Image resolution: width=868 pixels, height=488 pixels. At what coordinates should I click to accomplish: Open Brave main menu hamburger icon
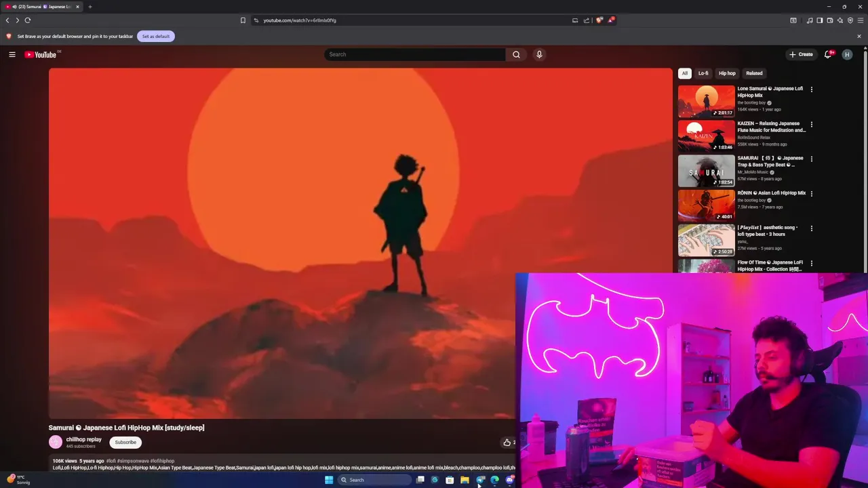pos(861,20)
